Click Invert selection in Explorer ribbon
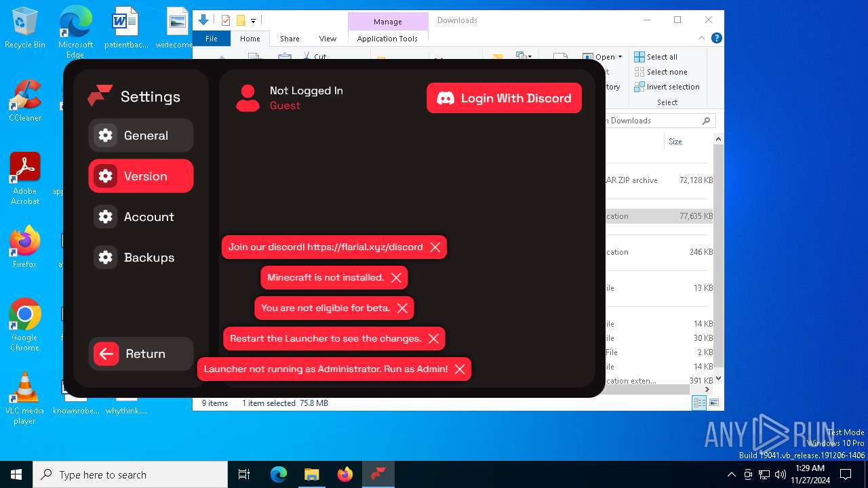 pos(667,87)
